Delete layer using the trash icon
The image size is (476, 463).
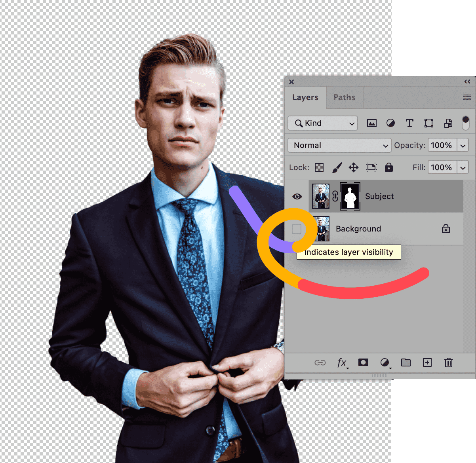click(x=448, y=362)
